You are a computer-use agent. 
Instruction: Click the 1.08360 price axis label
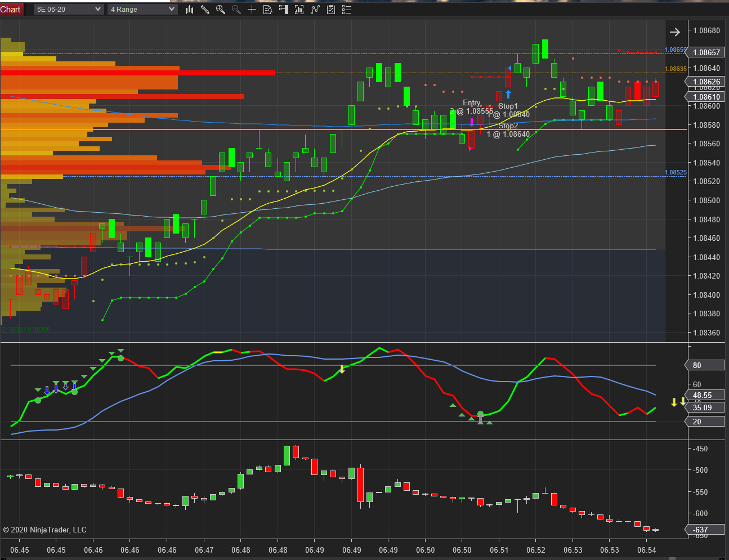pyautogui.click(x=706, y=333)
